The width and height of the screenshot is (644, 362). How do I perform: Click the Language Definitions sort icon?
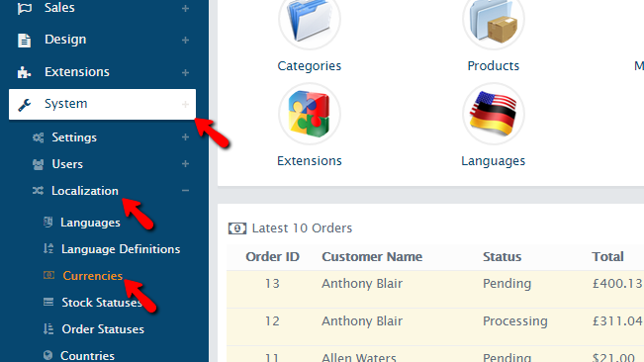point(48,248)
